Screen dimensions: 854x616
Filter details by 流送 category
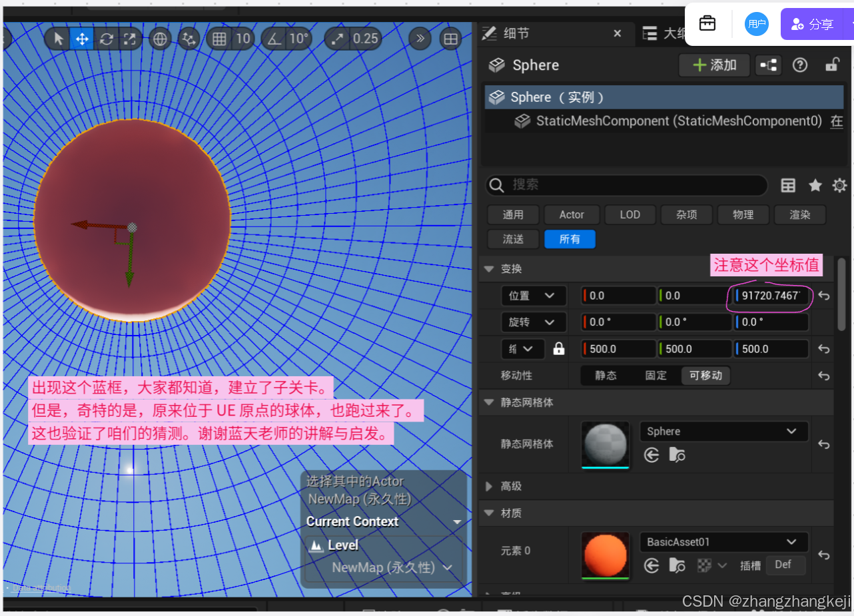513,239
